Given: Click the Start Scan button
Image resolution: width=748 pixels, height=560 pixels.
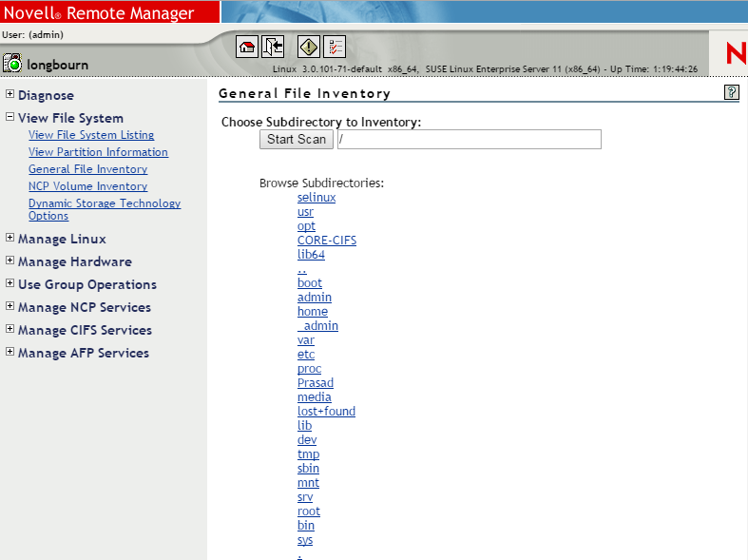Looking at the screenshot, I should click(x=297, y=139).
